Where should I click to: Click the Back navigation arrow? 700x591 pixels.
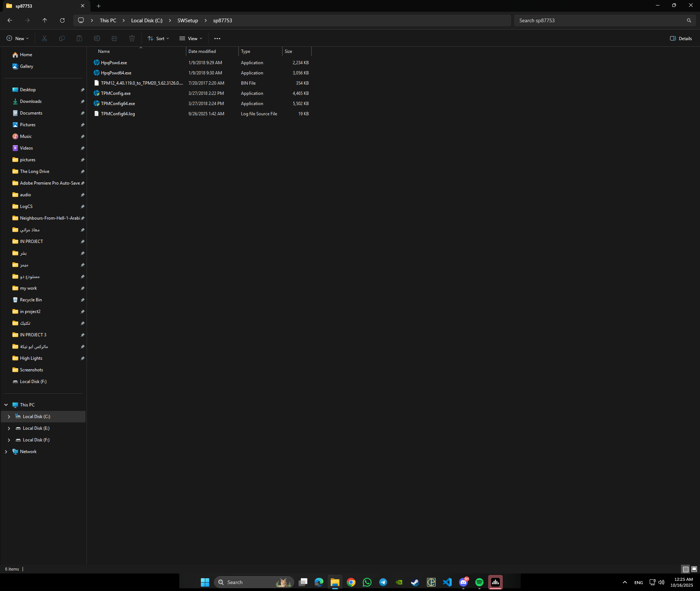tap(10, 20)
